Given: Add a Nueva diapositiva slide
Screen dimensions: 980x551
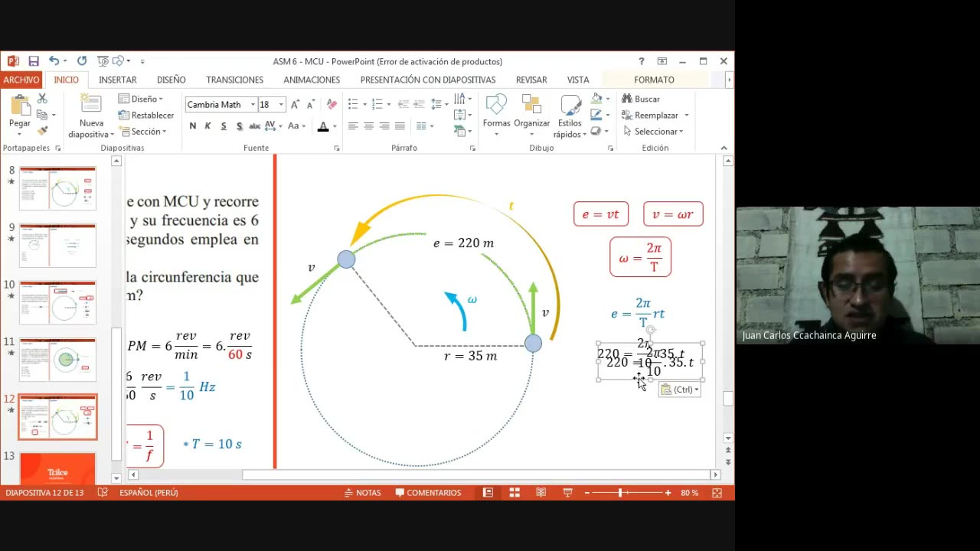Looking at the screenshot, I should pyautogui.click(x=91, y=116).
